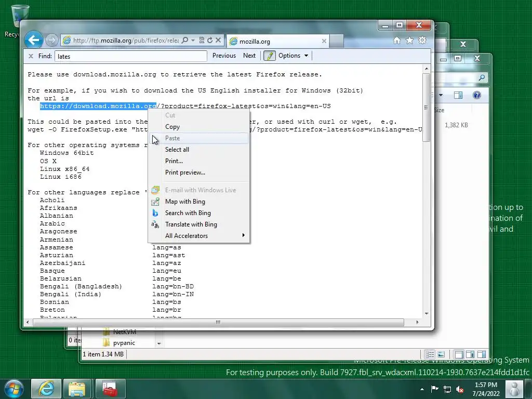Click the 'Linux x86_64' text line
This screenshot has width=532, height=399.
(x=65, y=169)
